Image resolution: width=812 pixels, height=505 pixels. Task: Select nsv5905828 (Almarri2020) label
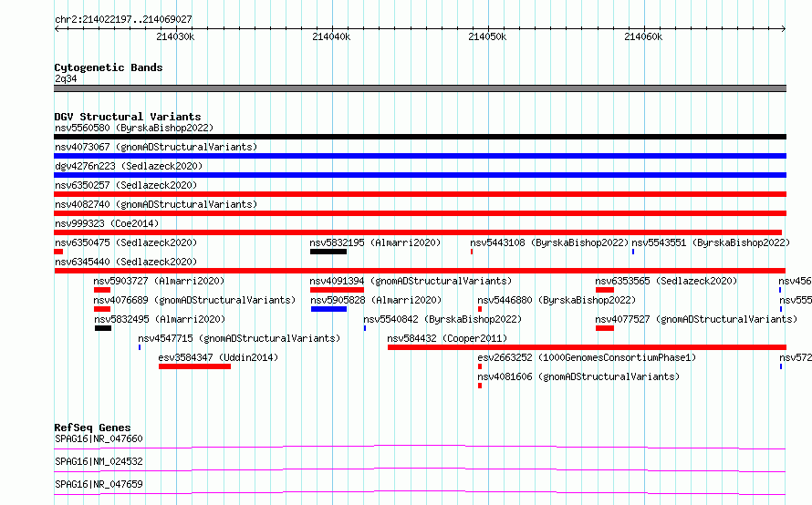[x=376, y=300]
